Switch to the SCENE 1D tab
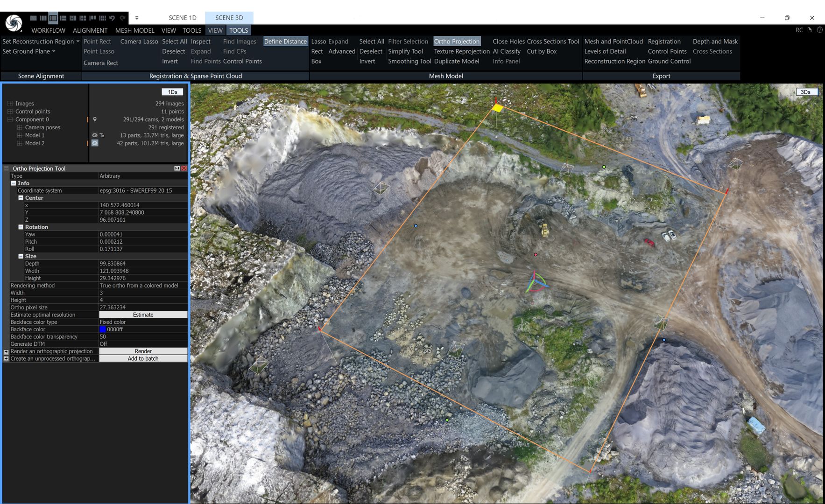825x504 pixels. pyautogui.click(x=182, y=17)
